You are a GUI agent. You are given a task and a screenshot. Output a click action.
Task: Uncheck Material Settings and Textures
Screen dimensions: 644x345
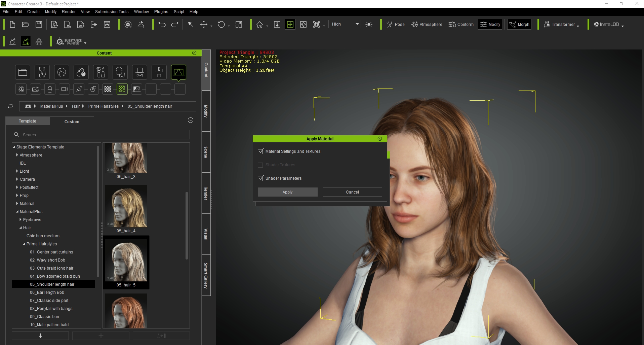pyautogui.click(x=260, y=151)
